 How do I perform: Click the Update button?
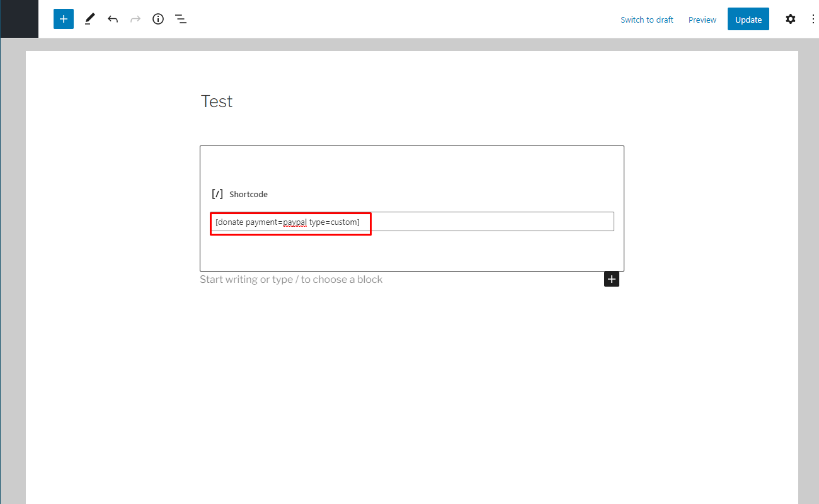[748, 19]
